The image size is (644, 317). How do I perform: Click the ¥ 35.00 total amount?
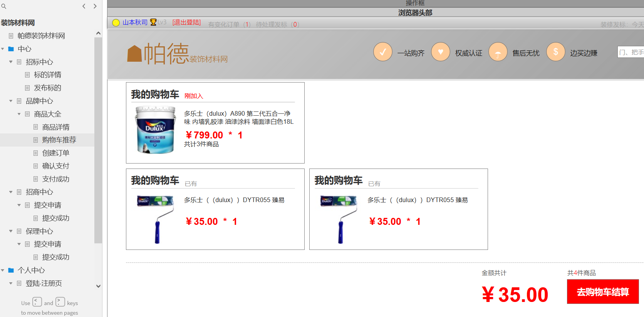515,295
